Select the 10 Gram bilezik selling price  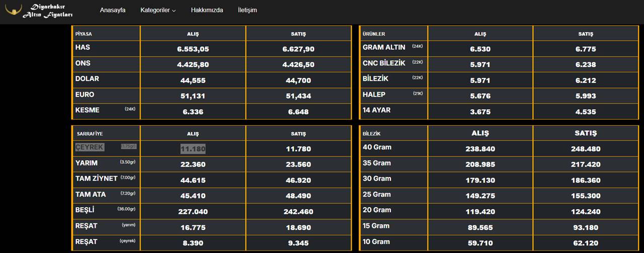pyautogui.click(x=585, y=243)
